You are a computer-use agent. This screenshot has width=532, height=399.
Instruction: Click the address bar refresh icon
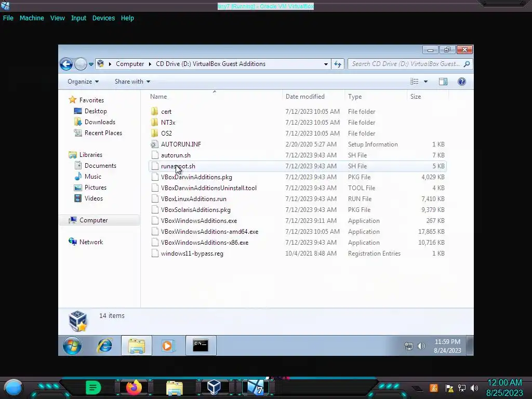pos(338,64)
